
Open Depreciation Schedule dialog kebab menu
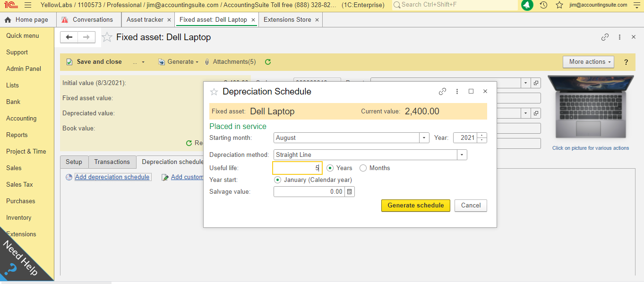pyautogui.click(x=457, y=92)
